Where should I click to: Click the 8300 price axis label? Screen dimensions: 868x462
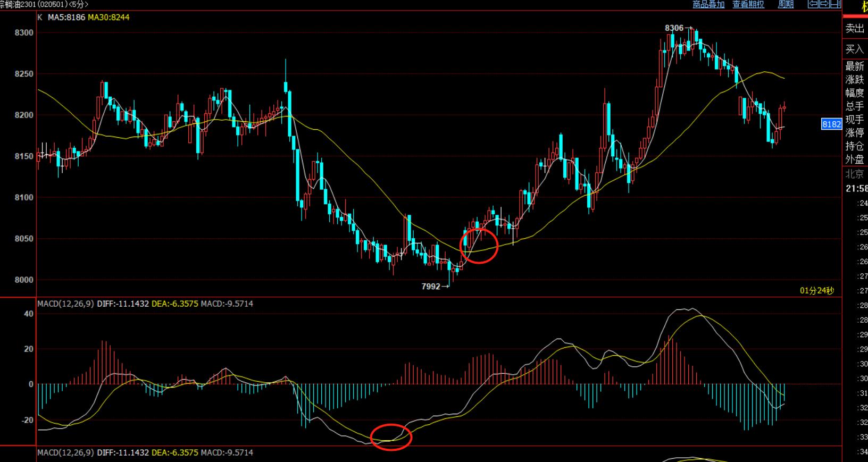tap(24, 33)
